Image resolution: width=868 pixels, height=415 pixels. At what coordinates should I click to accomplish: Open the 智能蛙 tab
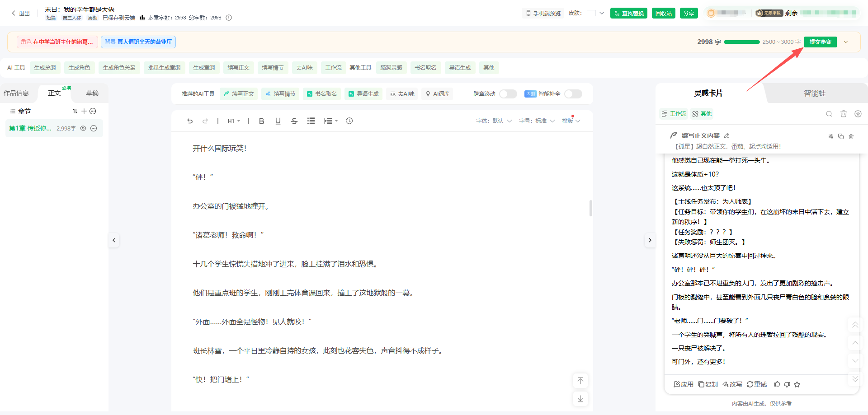tap(815, 93)
